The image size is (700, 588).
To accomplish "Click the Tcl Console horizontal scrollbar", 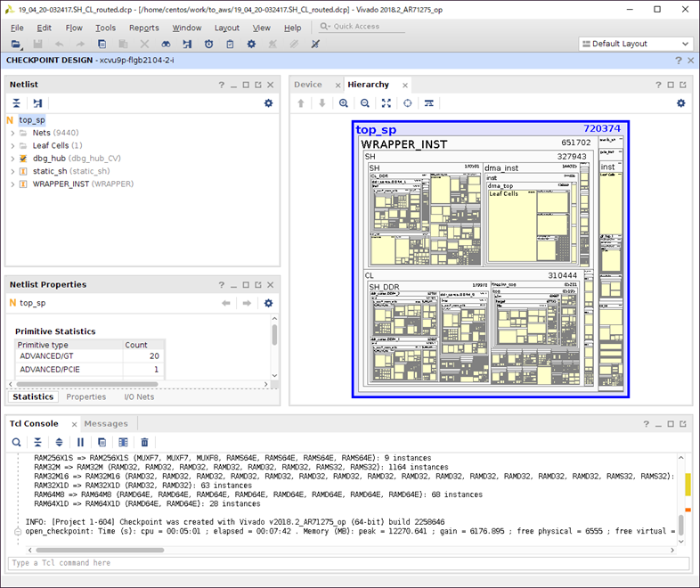I will coord(100,550).
